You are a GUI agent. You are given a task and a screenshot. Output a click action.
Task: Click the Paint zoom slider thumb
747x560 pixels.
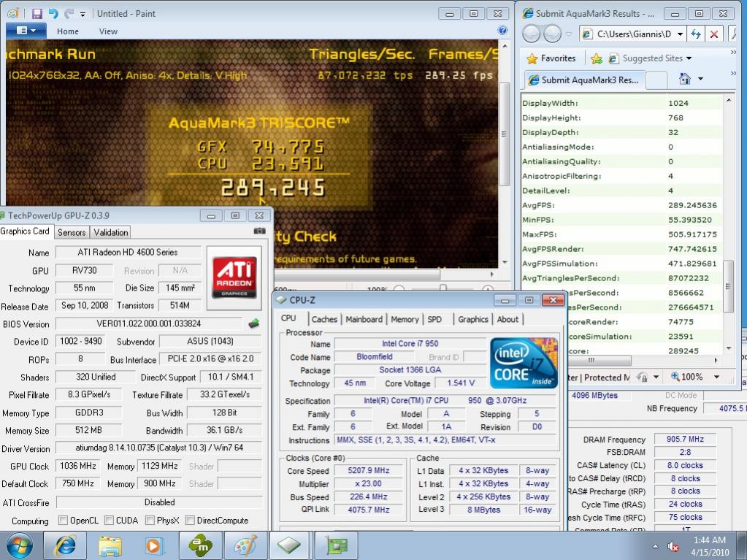point(443,288)
